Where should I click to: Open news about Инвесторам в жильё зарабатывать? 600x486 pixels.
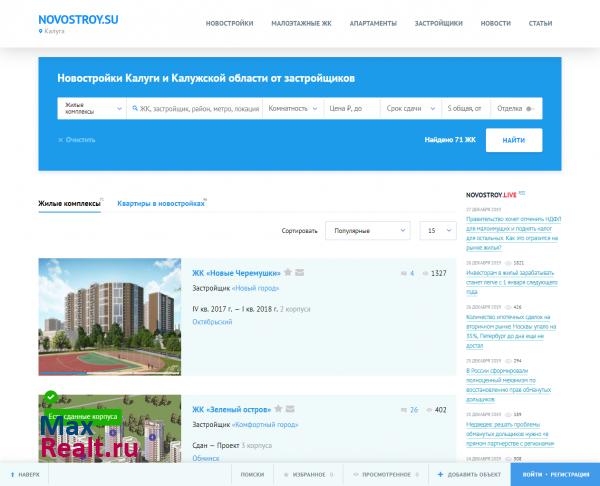512,282
